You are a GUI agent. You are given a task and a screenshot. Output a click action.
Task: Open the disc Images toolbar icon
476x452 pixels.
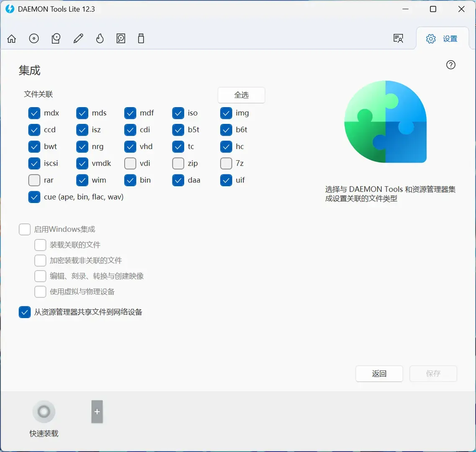coord(34,39)
